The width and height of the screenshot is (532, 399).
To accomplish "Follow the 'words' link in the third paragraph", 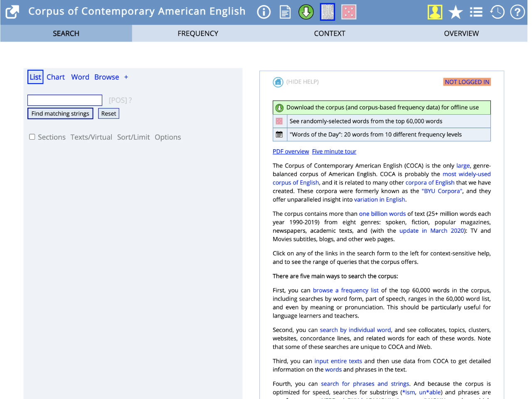I will (333, 369).
